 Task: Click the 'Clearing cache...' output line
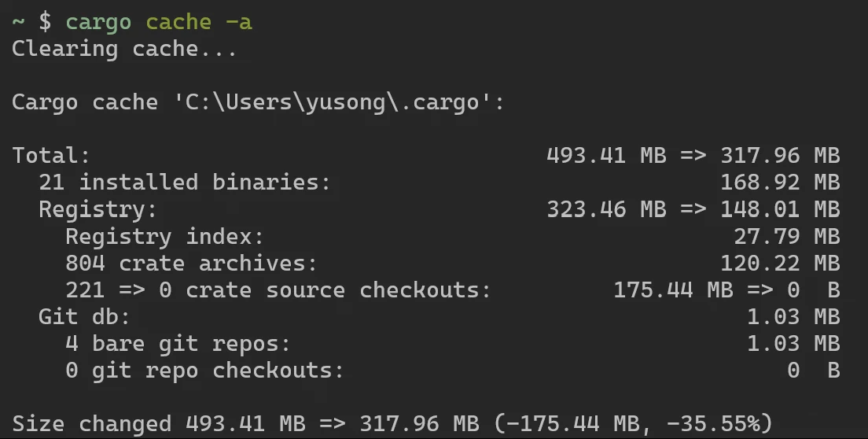124,49
